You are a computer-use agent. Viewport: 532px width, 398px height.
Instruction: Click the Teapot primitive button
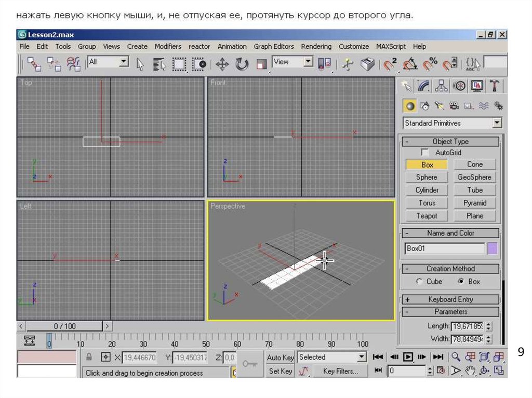tap(427, 216)
